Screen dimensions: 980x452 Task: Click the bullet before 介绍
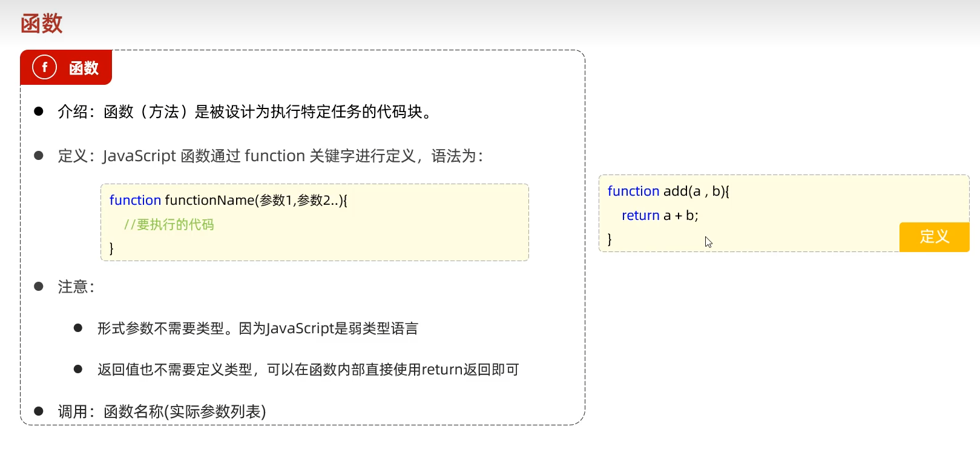[x=39, y=111]
